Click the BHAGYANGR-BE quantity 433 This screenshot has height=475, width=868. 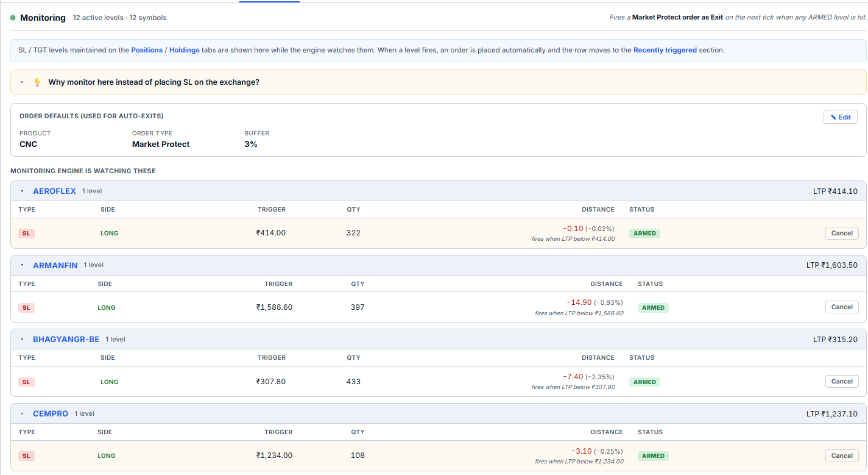353,382
